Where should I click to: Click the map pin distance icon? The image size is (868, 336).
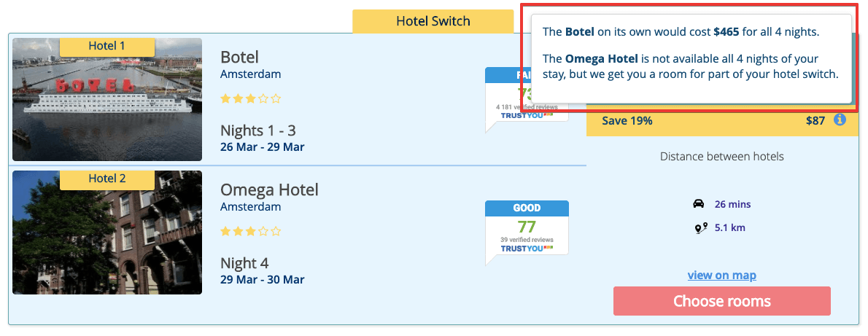click(x=700, y=228)
